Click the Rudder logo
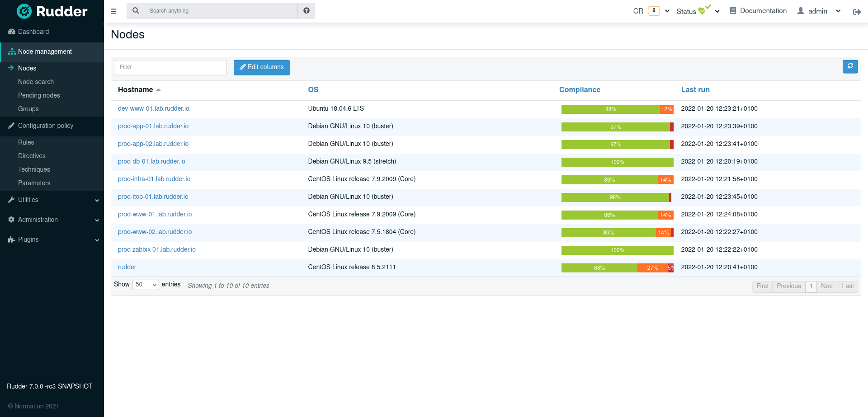The image size is (868, 417). (52, 11)
